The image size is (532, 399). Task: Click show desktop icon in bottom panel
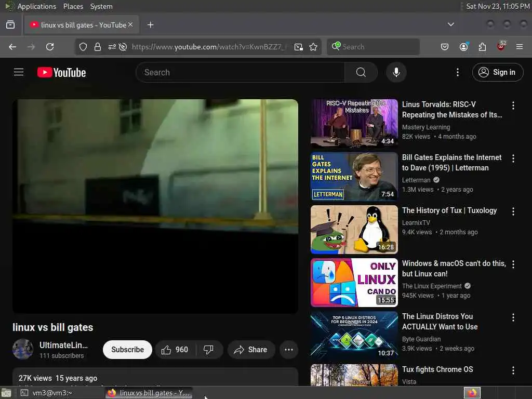[6, 393]
